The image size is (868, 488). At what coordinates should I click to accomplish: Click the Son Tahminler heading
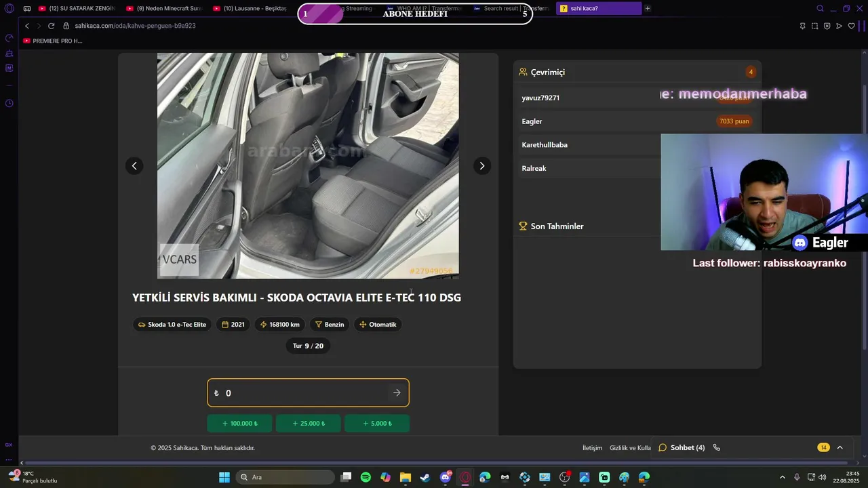pos(557,226)
